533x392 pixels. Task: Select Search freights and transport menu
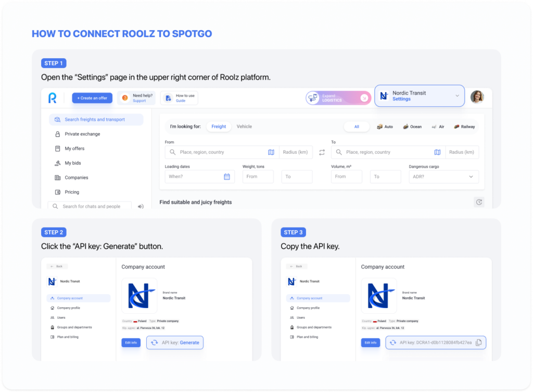click(x=96, y=119)
